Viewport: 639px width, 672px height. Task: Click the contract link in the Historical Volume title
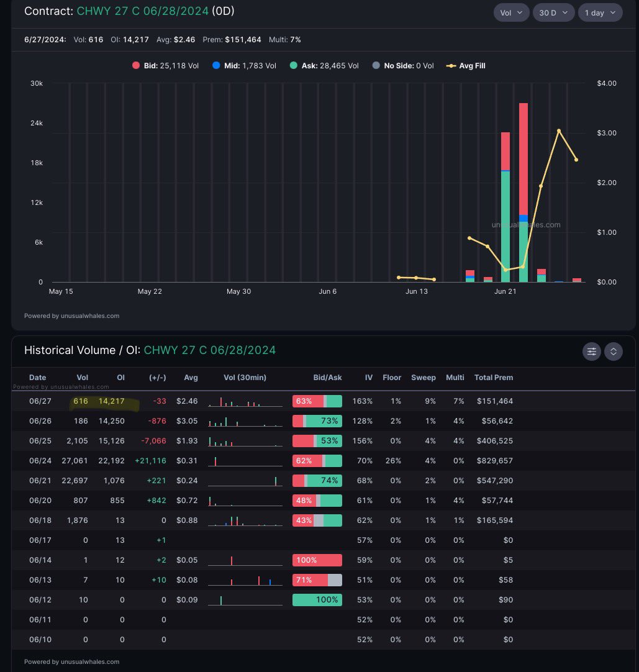tap(209, 350)
